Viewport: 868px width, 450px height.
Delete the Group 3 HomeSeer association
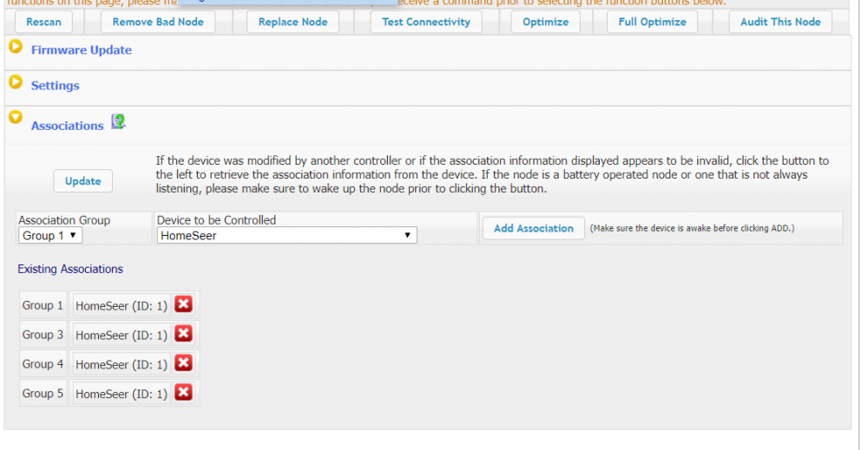point(183,333)
